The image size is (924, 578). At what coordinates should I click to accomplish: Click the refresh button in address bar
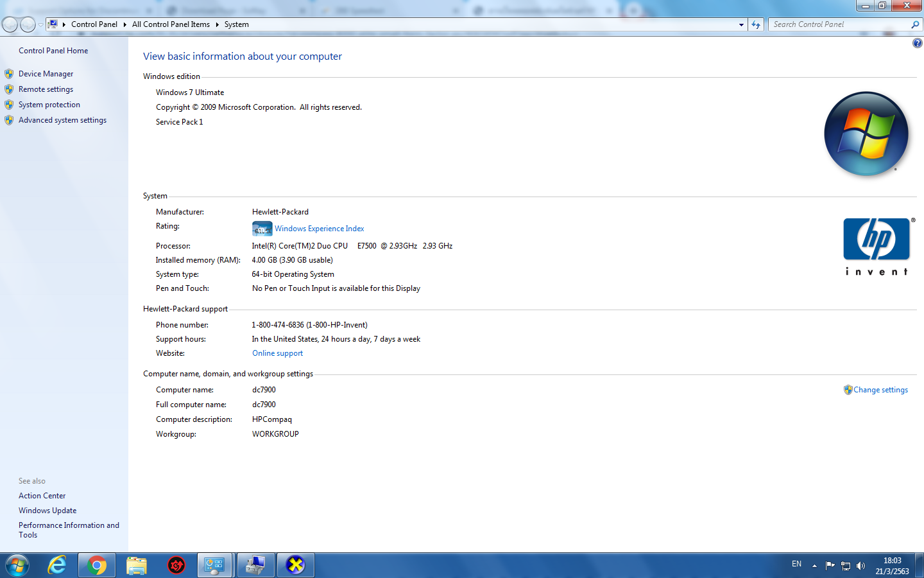click(756, 24)
